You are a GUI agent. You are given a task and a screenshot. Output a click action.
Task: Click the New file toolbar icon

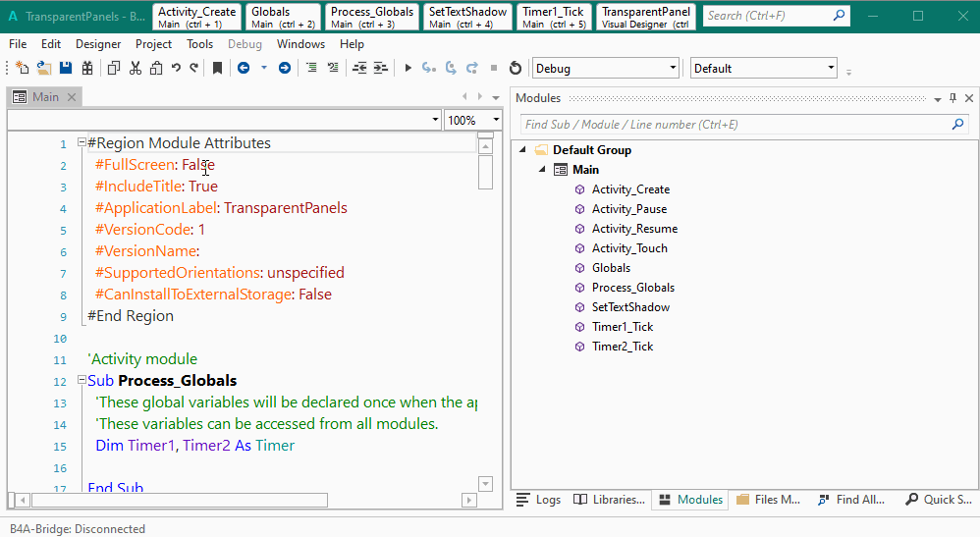pos(23,68)
